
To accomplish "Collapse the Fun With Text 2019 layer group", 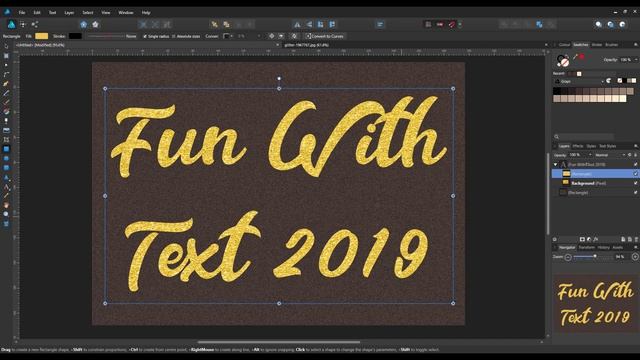I will (556, 164).
